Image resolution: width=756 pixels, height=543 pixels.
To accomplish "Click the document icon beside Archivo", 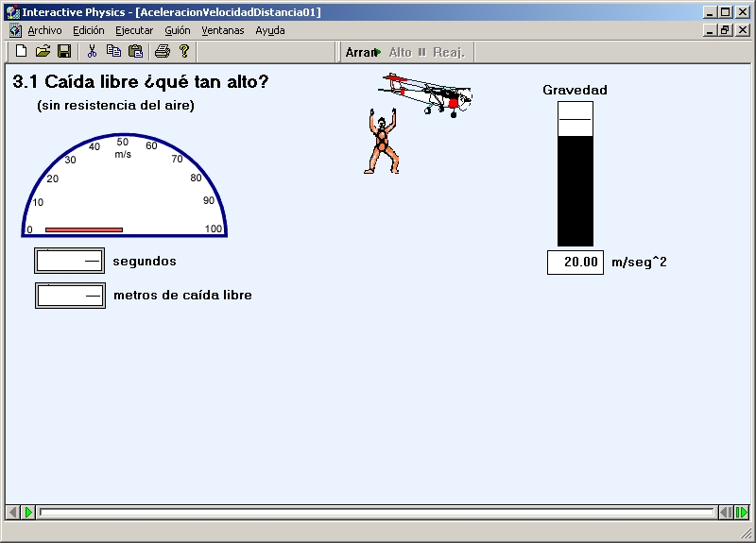I will [15, 30].
